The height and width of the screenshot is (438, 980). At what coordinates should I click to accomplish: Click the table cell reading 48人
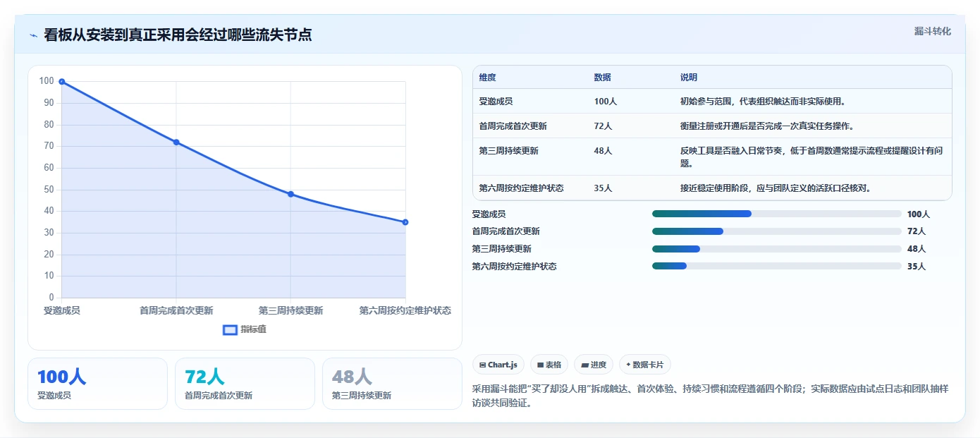(603, 151)
